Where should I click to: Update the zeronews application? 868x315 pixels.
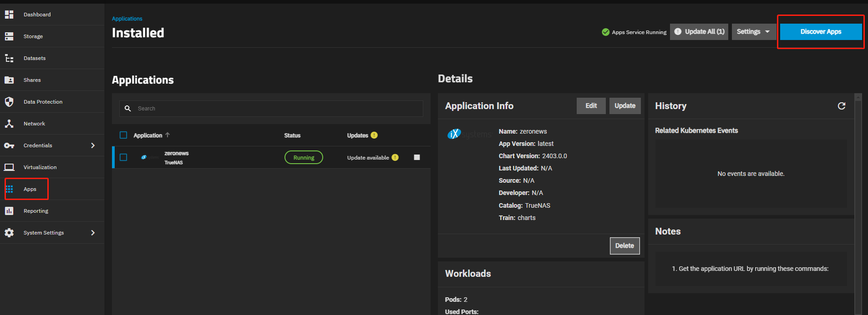pos(625,106)
